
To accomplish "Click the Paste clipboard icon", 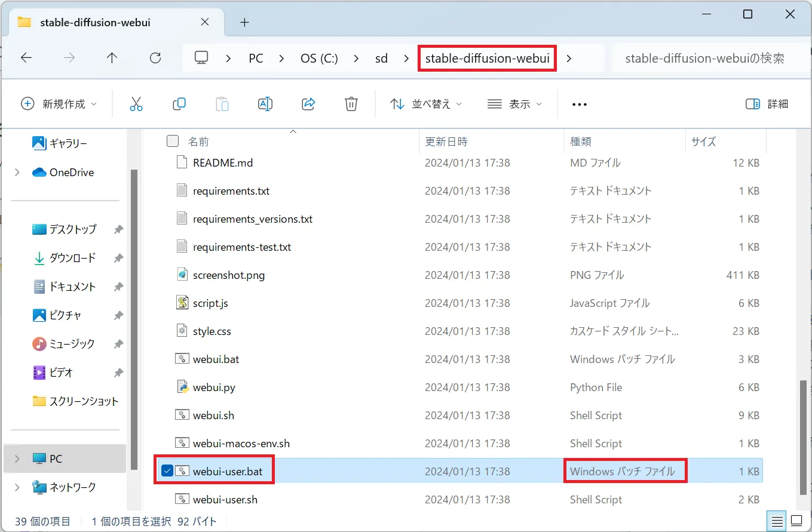I will click(x=222, y=104).
